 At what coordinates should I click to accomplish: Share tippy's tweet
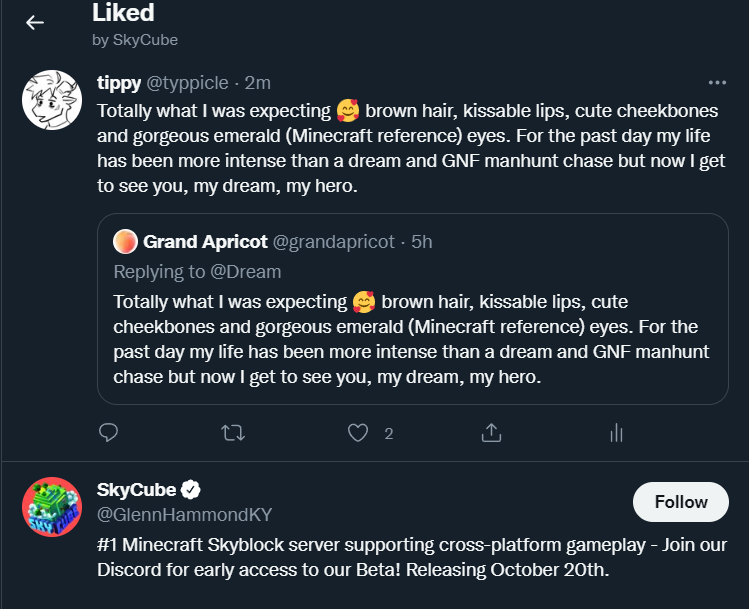click(x=491, y=432)
